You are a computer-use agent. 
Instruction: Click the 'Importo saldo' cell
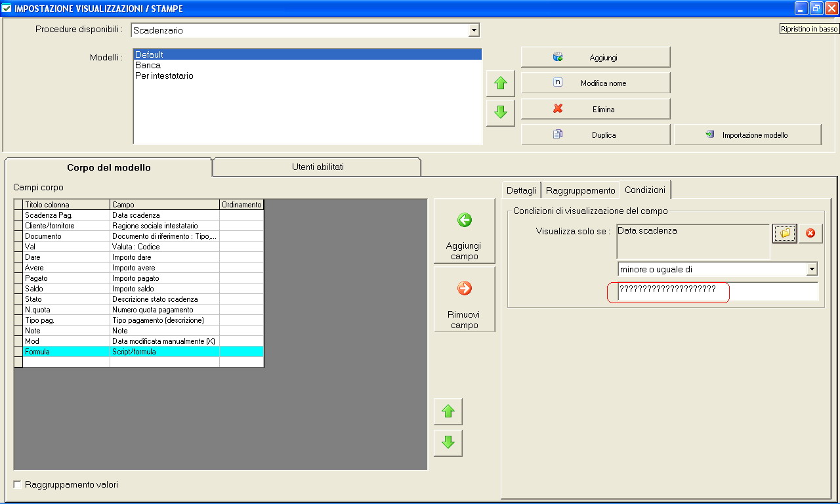coord(165,289)
